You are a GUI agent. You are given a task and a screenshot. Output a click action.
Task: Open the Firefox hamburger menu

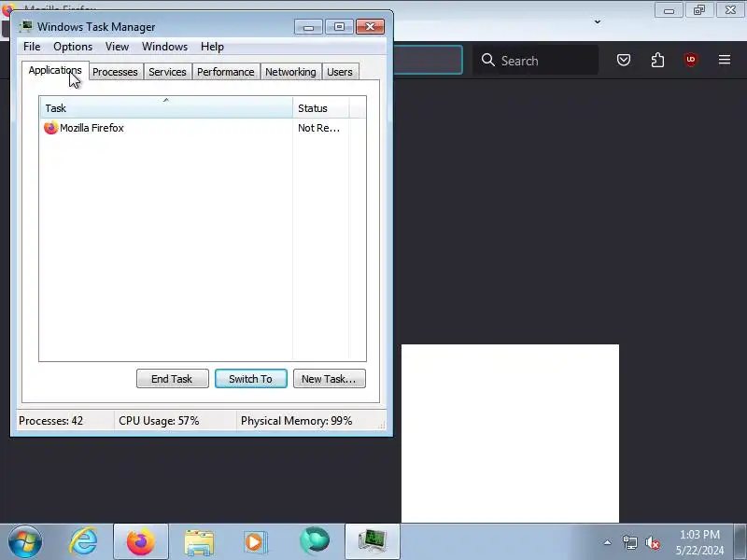click(725, 60)
